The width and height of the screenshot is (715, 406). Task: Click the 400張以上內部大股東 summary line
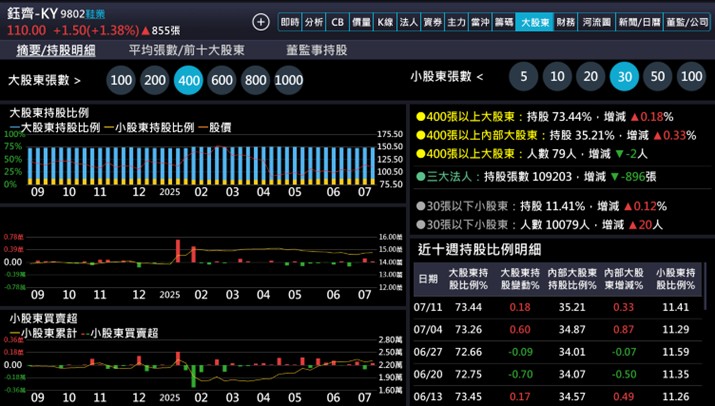556,135
